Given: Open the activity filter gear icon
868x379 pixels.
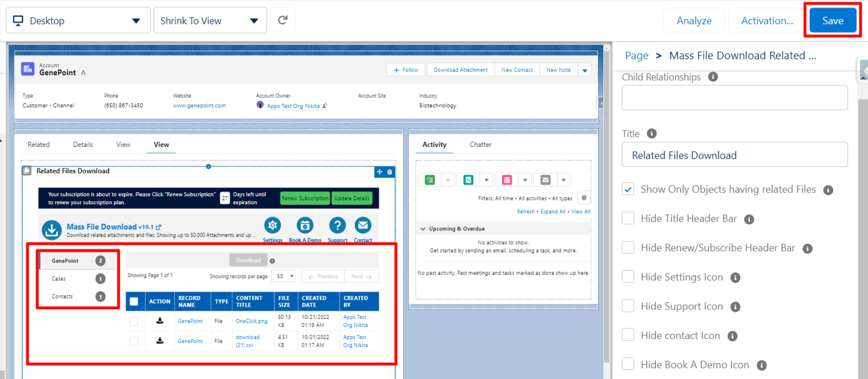Looking at the screenshot, I should click(584, 198).
